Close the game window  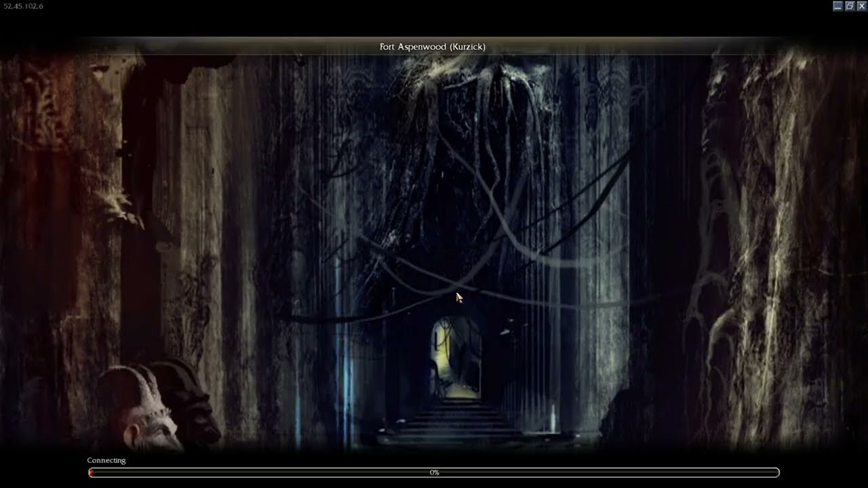coord(861,6)
